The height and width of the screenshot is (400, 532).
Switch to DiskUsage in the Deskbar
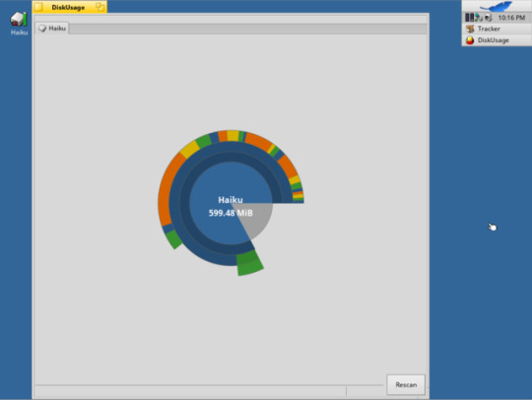click(x=497, y=40)
